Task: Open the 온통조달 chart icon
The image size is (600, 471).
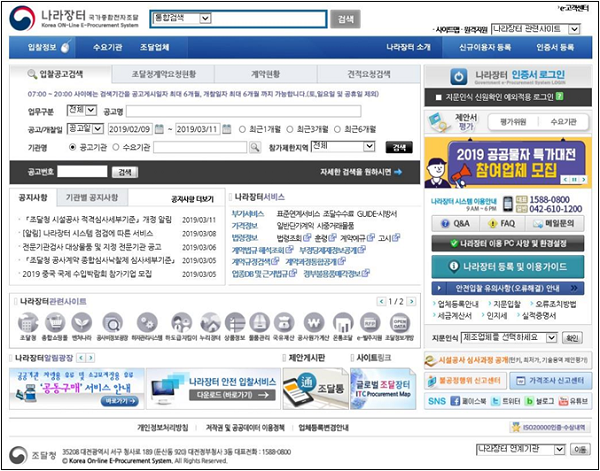Action: point(342,323)
